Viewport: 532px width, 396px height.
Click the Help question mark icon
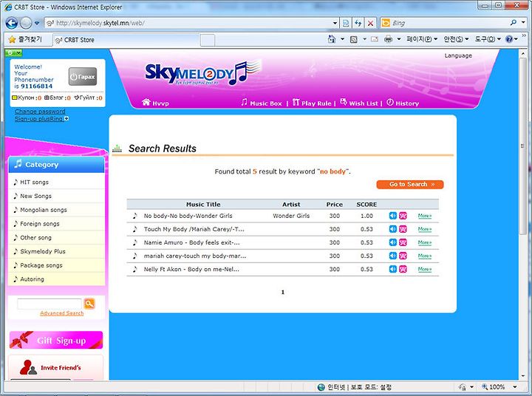509,39
